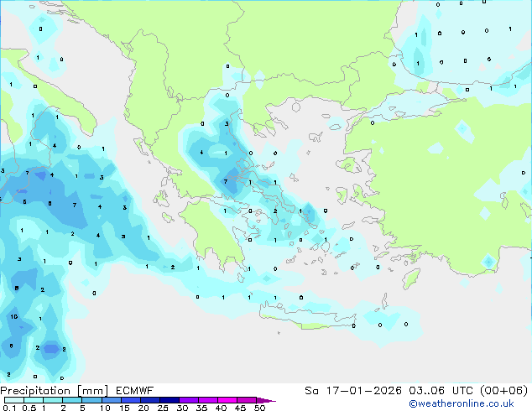This screenshot has width=532, height=411.
Task: Click the '(00+06)' forecast offset text
Action: [504, 391]
